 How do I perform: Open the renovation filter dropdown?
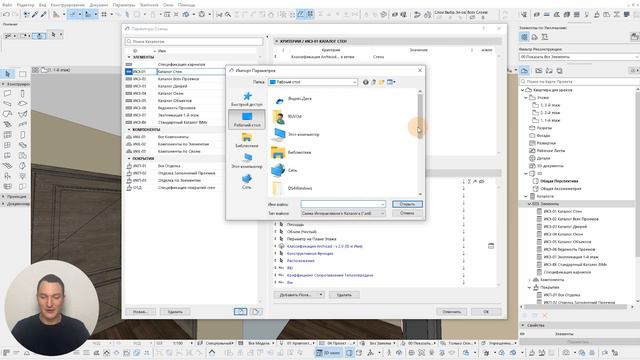[x=579, y=57]
